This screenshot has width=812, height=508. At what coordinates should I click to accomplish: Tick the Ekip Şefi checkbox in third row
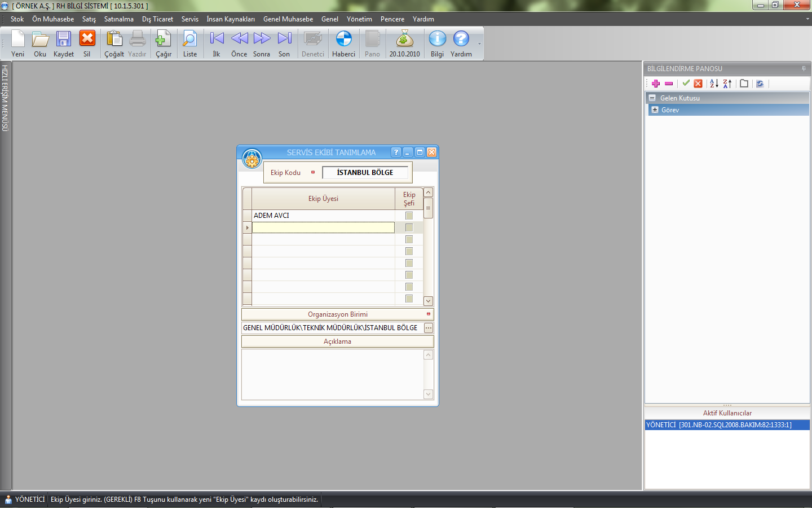[x=409, y=239]
